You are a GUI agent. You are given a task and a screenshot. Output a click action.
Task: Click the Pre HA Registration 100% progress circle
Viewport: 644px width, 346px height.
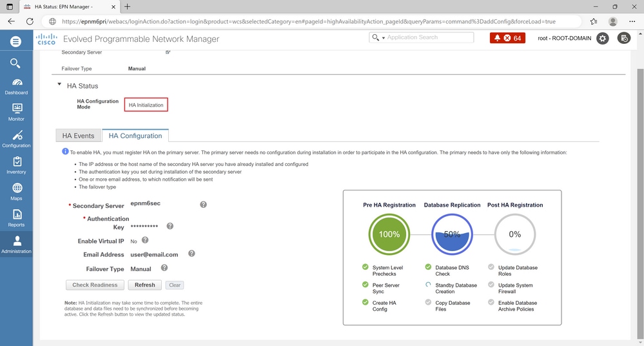coord(389,234)
